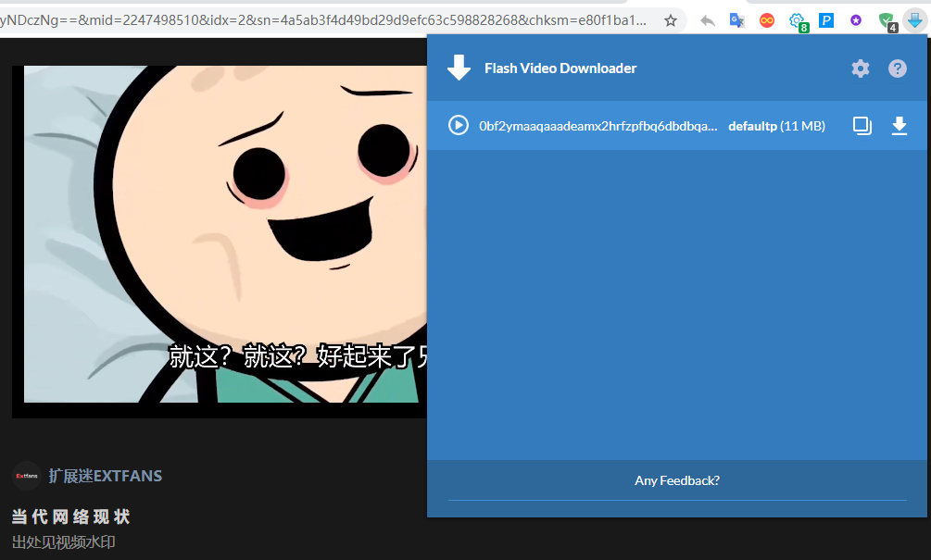The height and width of the screenshot is (560, 931).
Task: Open the green shield extension with badge 4
Action: click(x=887, y=22)
